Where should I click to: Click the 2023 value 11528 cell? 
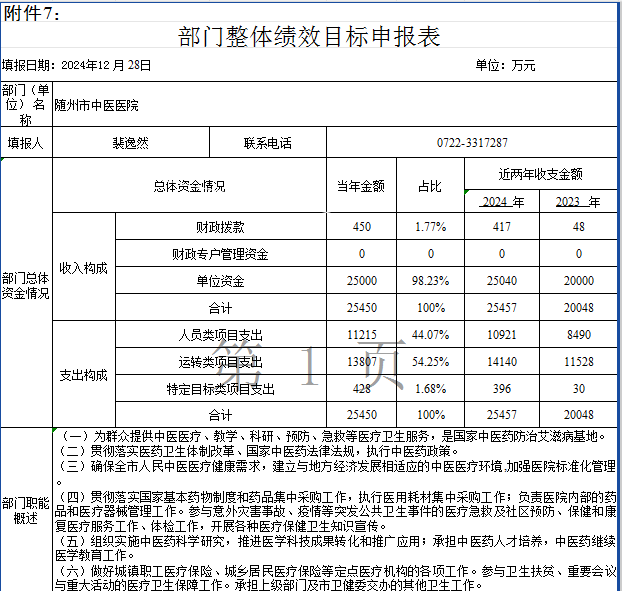coord(578,361)
